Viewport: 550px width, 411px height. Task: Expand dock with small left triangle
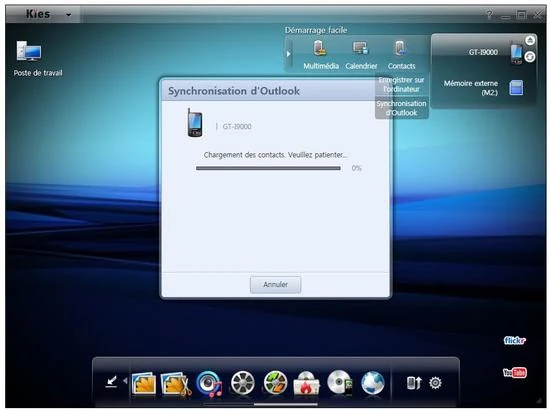pos(125,380)
